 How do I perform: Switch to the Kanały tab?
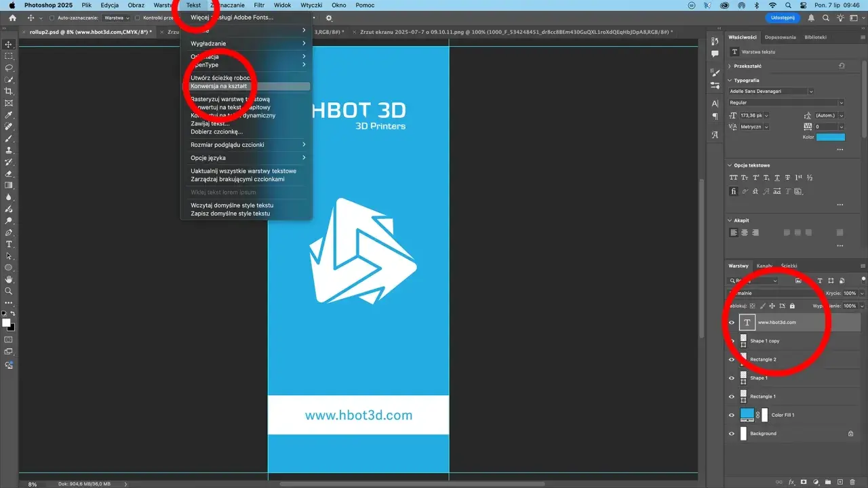(x=764, y=266)
